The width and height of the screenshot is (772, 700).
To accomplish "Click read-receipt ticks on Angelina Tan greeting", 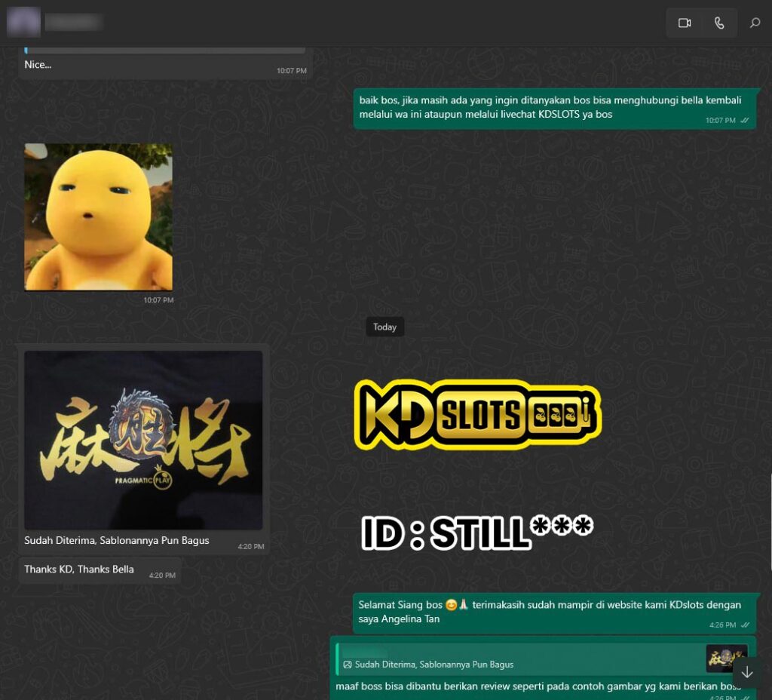I will coord(745,625).
